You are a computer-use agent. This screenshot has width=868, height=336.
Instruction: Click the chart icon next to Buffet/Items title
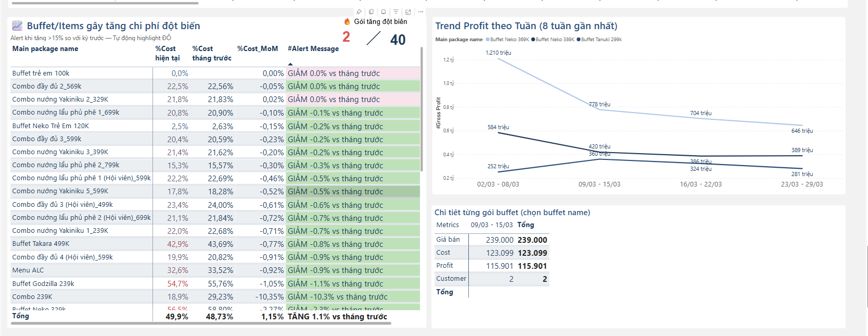[x=17, y=26]
